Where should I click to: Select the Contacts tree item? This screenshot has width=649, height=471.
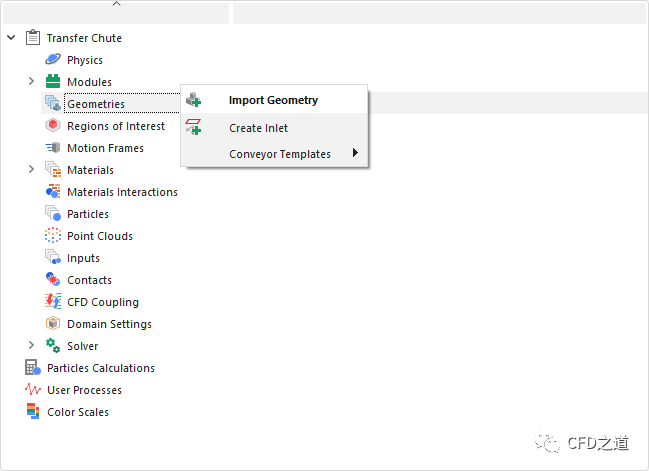(89, 280)
